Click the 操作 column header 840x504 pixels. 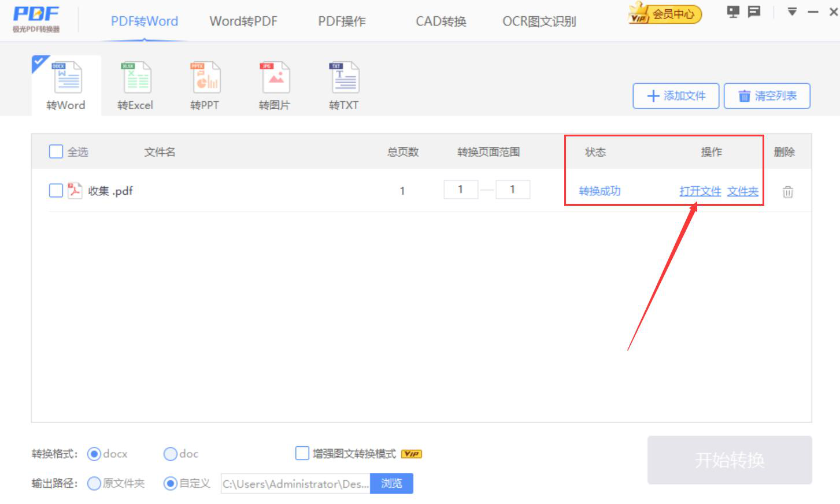712,152
